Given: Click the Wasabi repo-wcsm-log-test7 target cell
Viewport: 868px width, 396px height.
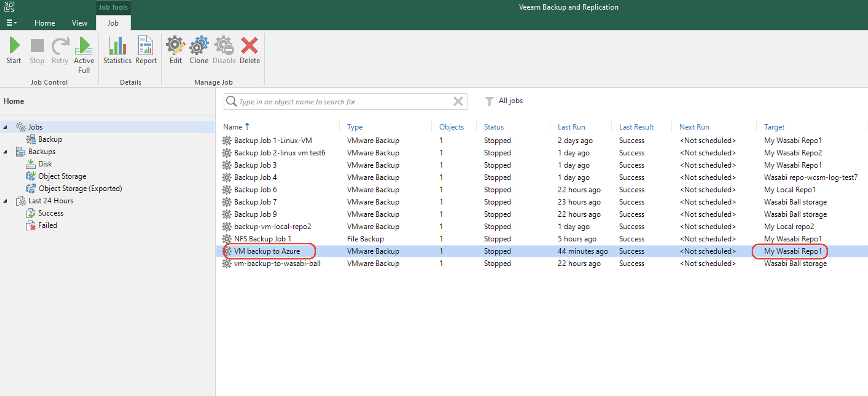Looking at the screenshot, I should tap(810, 177).
